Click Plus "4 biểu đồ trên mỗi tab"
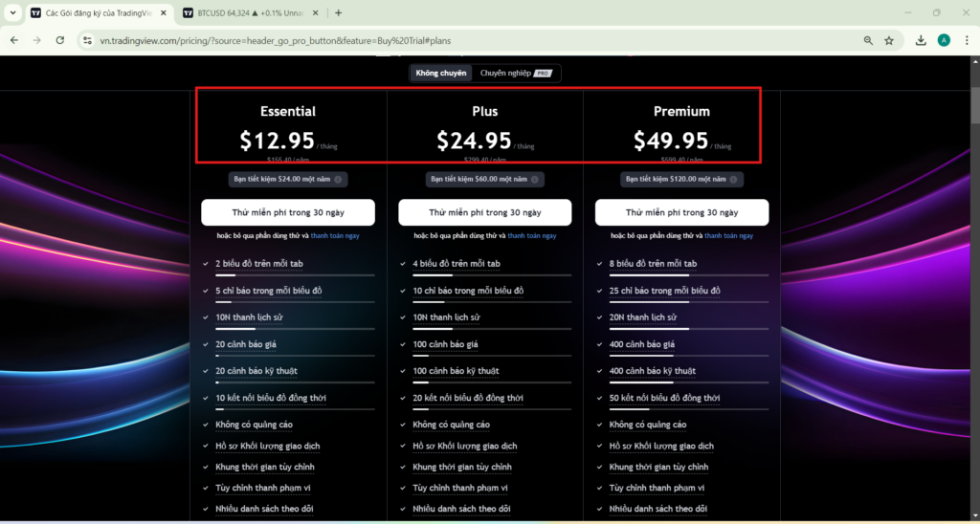980x524 pixels. tap(457, 264)
